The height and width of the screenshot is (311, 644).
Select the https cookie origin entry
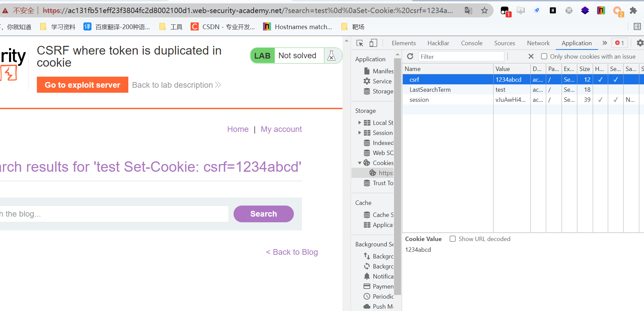click(x=381, y=173)
